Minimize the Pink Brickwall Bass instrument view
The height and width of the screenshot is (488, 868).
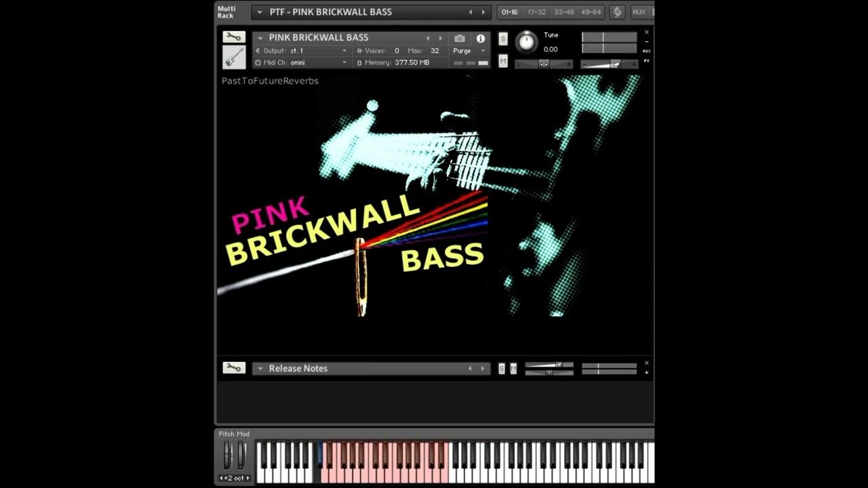(646, 41)
